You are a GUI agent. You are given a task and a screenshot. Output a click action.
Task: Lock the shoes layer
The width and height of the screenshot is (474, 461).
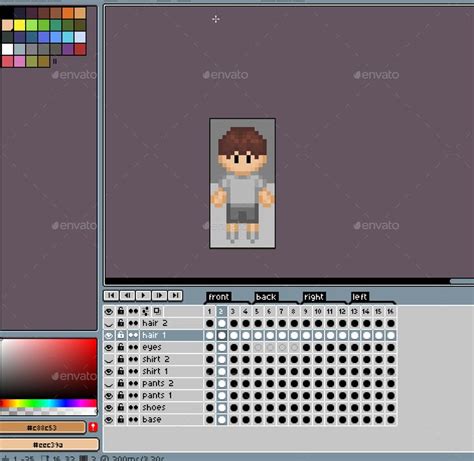(x=121, y=407)
